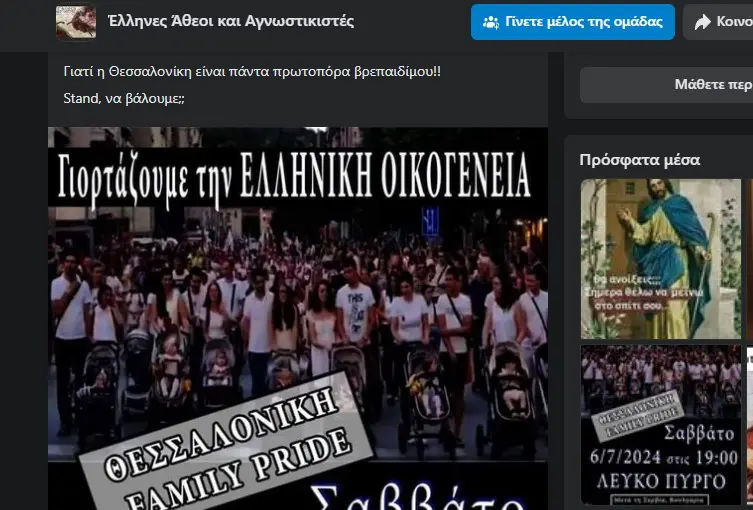The image size is (753, 510).
Task: Click the Μάθετε περ button
Action: coord(667,85)
